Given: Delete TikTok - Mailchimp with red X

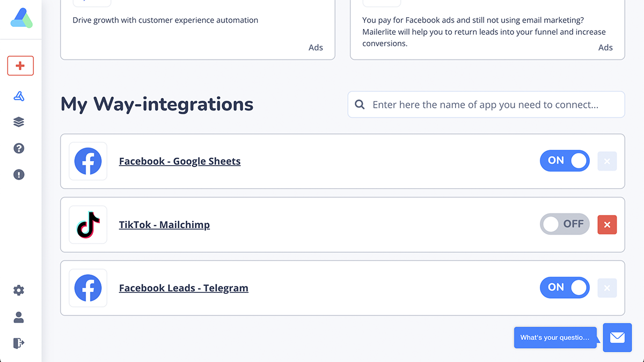Looking at the screenshot, I should (x=607, y=225).
